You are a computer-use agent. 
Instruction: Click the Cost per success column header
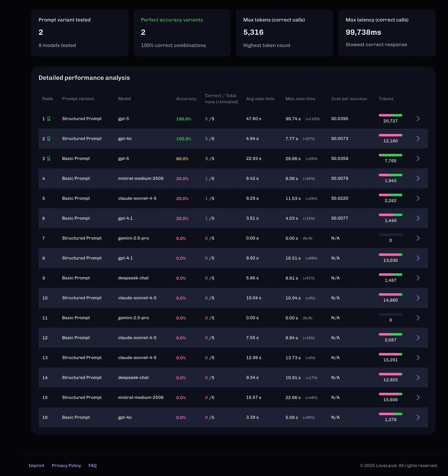click(349, 99)
